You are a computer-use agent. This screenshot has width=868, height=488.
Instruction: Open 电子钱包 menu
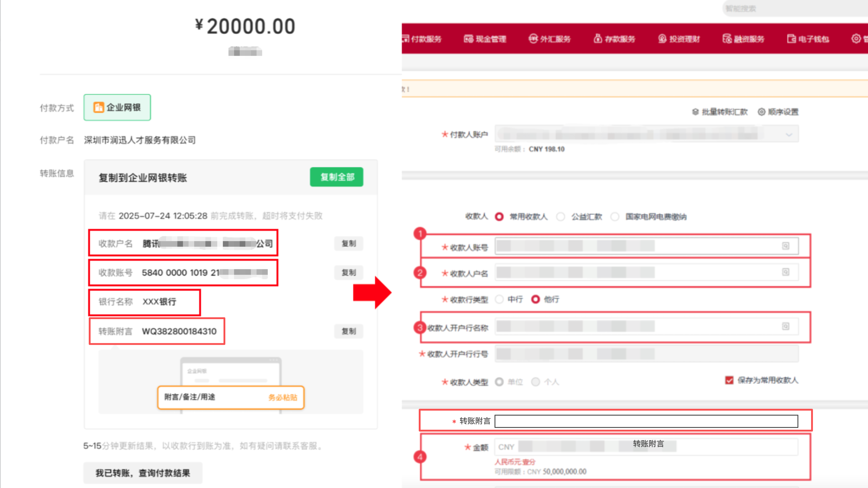tap(808, 39)
